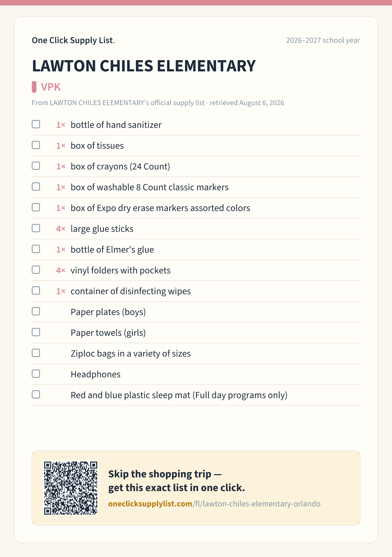Mark Ziploc bags item as done
Image resolution: width=392 pixels, height=557 pixels.
click(36, 353)
